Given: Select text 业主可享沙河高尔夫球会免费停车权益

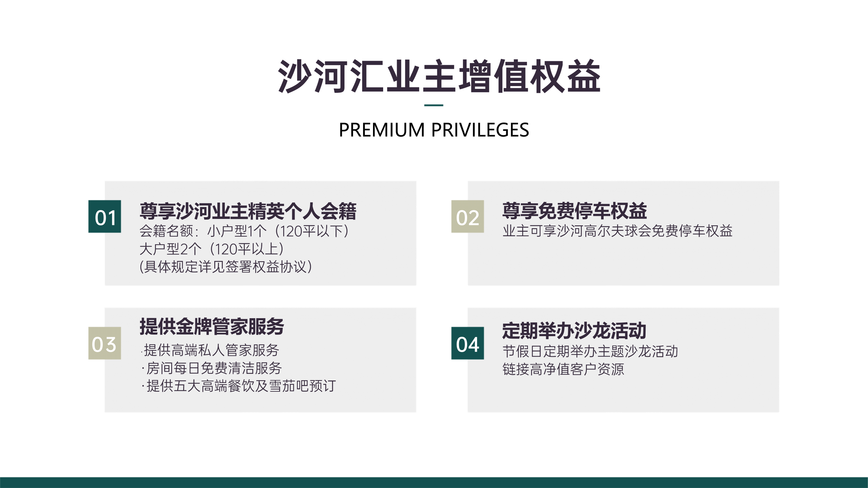Looking at the screenshot, I should pyautogui.click(x=617, y=231).
